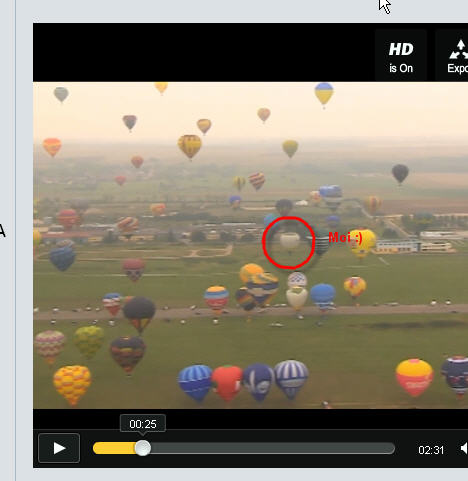The height and width of the screenshot is (481, 468).
Task: Click the play button
Action: [59, 448]
